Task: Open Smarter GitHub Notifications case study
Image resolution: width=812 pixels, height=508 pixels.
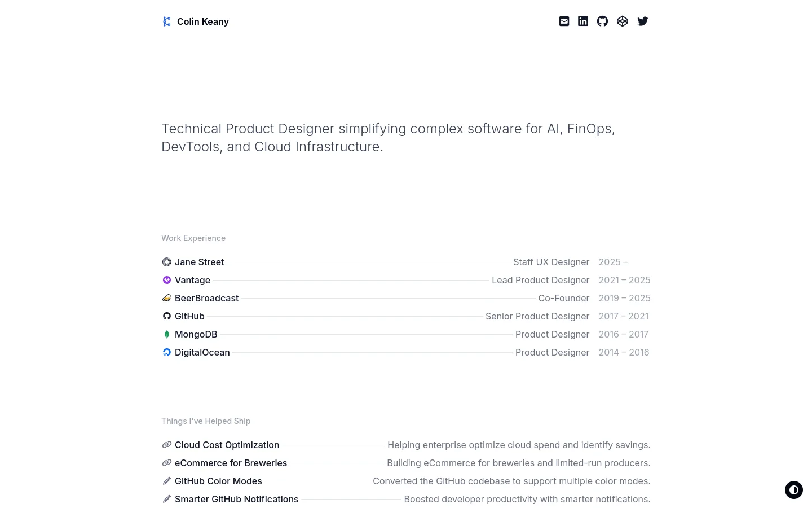Action: point(237,499)
